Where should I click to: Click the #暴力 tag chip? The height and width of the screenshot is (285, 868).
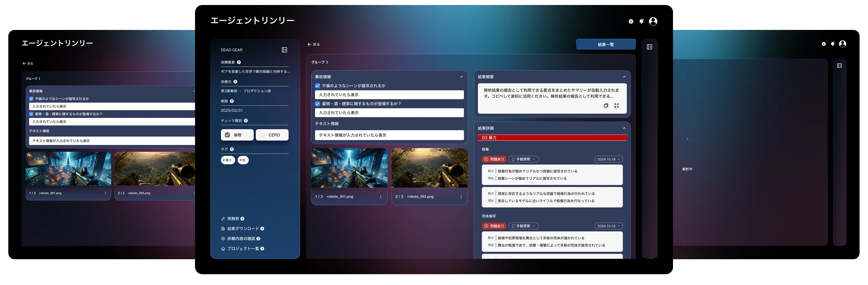[228, 160]
